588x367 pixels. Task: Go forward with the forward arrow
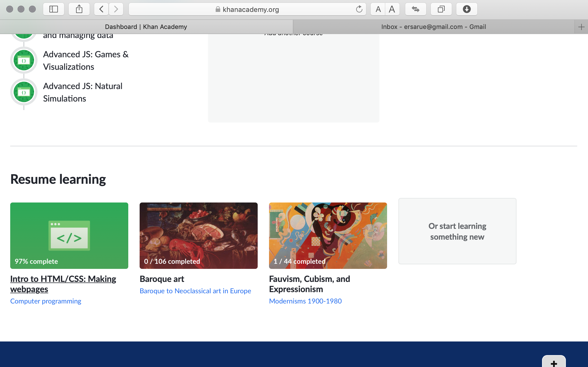pos(116,9)
